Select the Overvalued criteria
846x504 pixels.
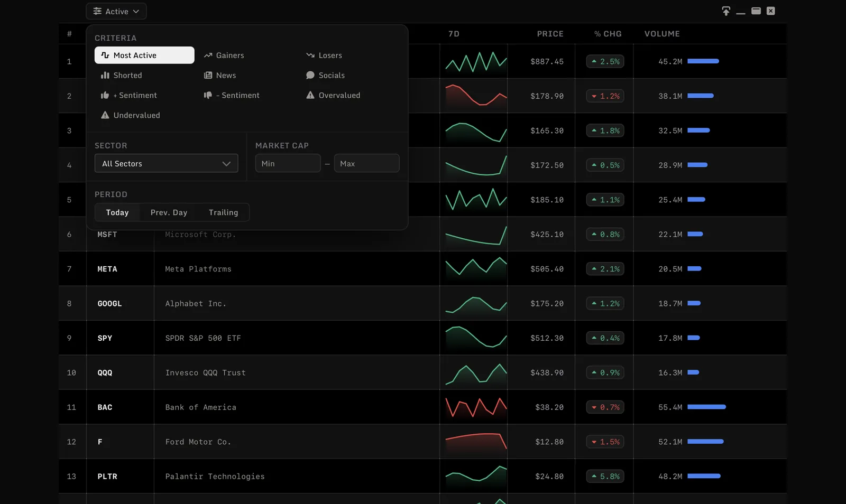(333, 96)
